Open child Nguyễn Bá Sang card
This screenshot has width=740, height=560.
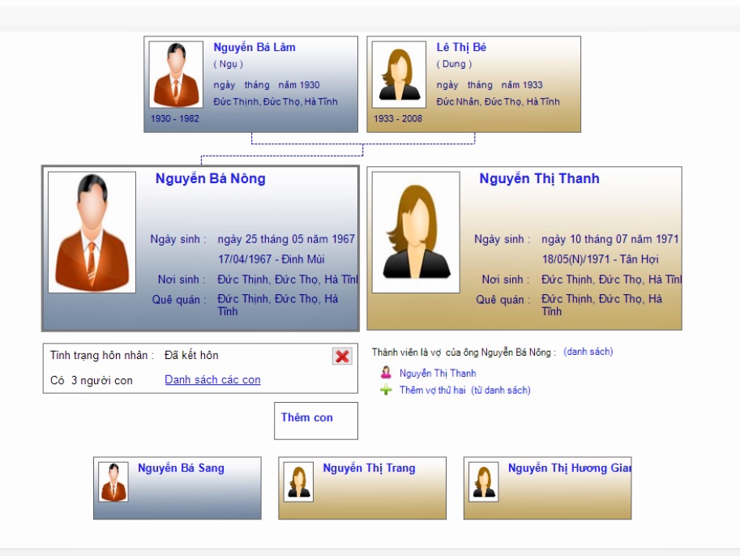(x=177, y=488)
